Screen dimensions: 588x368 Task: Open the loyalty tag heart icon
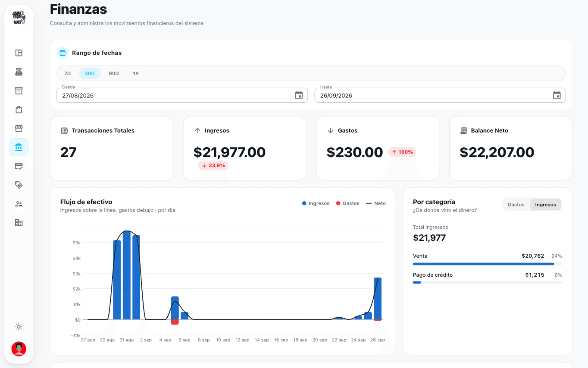(x=19, y=185)
